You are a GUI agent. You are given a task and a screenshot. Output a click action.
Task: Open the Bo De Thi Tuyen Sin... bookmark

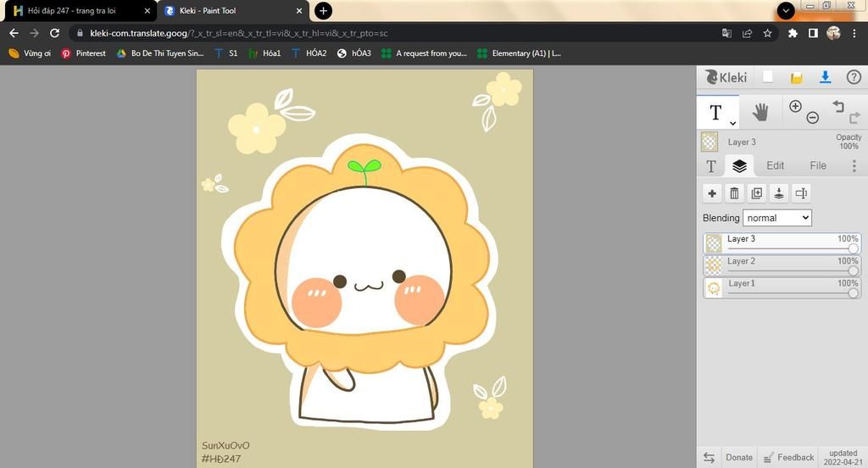click(x=160, y=53)
